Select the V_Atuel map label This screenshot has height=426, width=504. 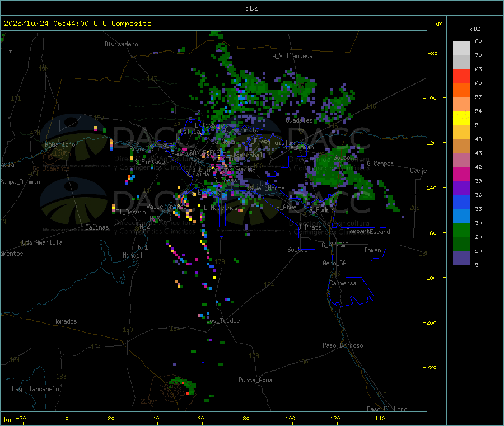tap(288, 207)
